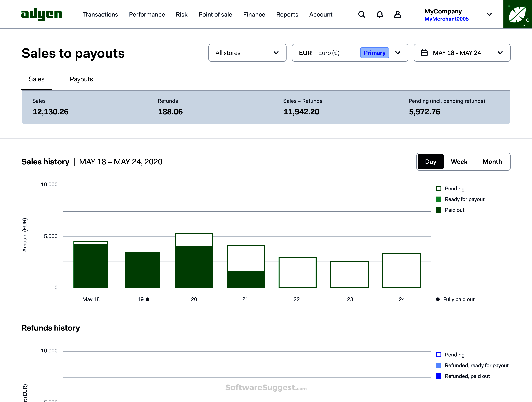Click the Pending legend marker in Sales history
The image size is (532, 402).
[x=439, y=188]
